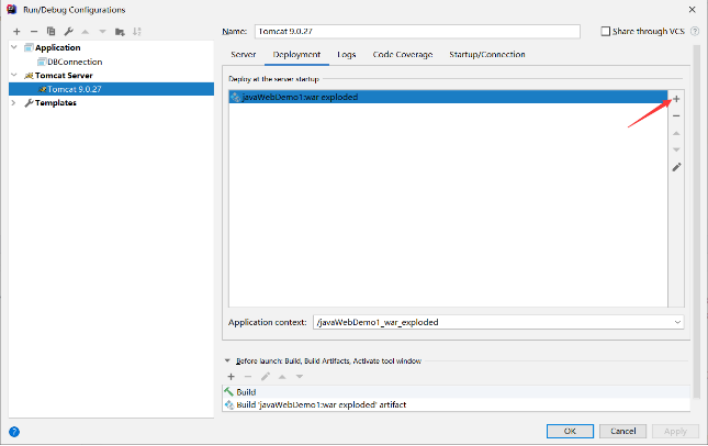
Task: Move before launch task down
Action: tap(299, 376)
